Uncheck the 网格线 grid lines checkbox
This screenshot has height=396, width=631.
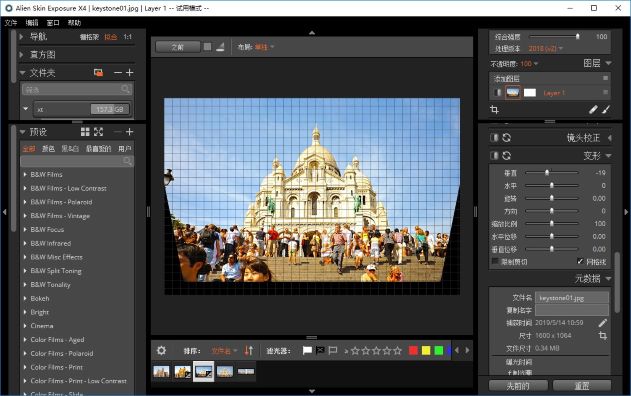580,262
